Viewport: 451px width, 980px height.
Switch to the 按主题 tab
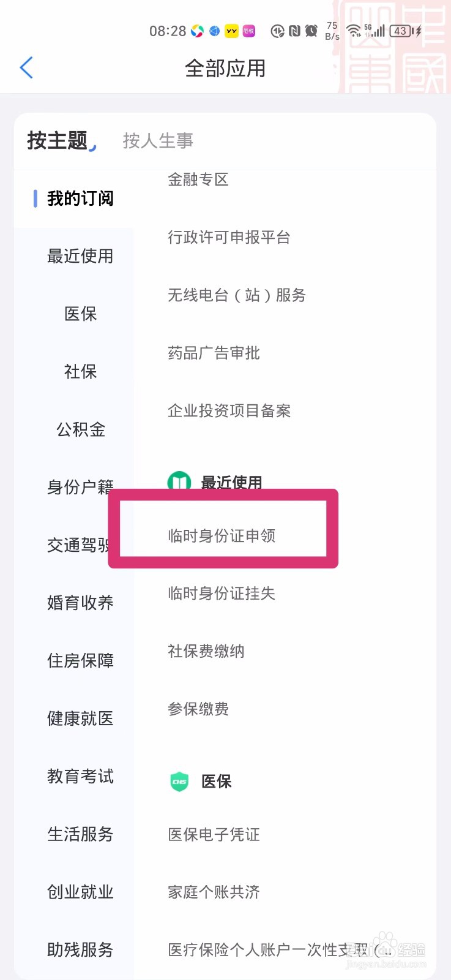pos(58,141)
